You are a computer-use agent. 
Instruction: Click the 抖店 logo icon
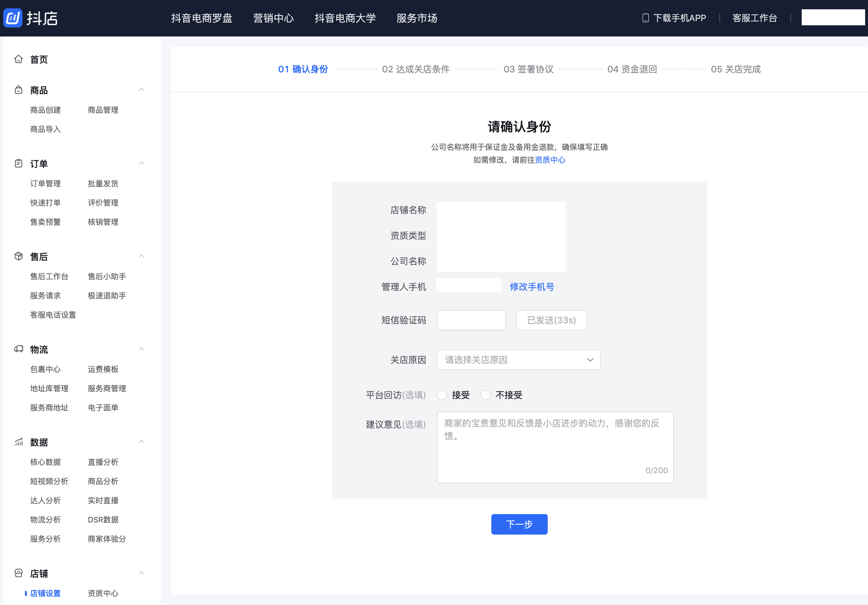(x=12, y=17)
